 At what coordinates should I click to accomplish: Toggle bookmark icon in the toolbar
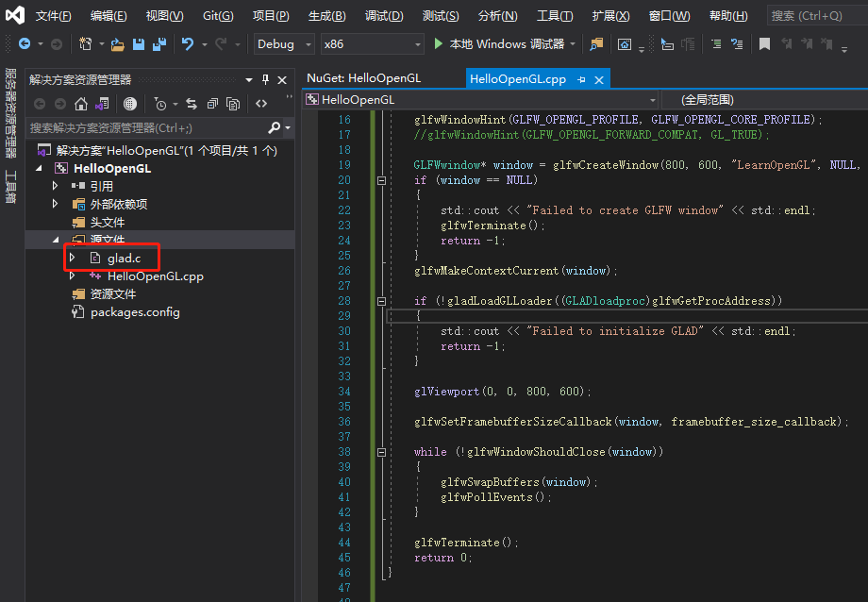click(764, 43)
